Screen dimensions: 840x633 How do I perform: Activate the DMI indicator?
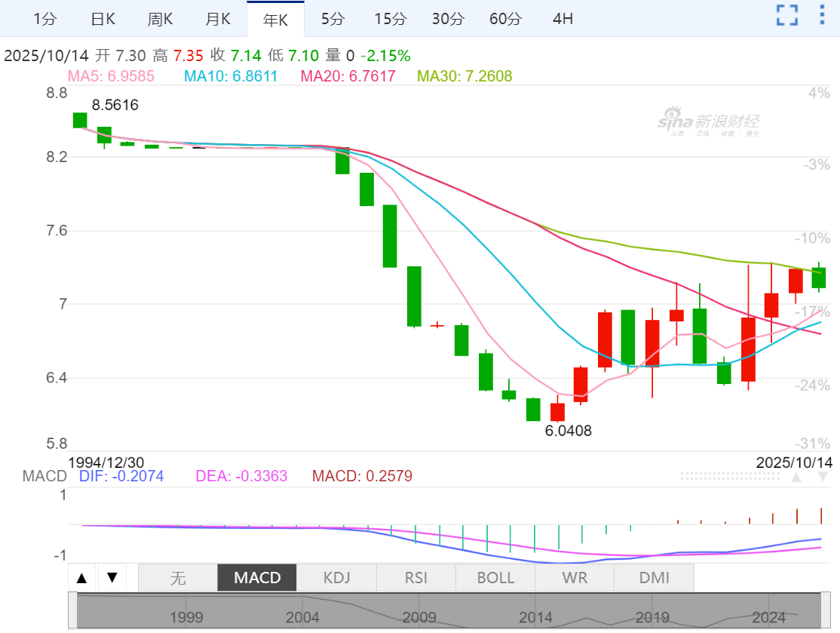(654, 579)
